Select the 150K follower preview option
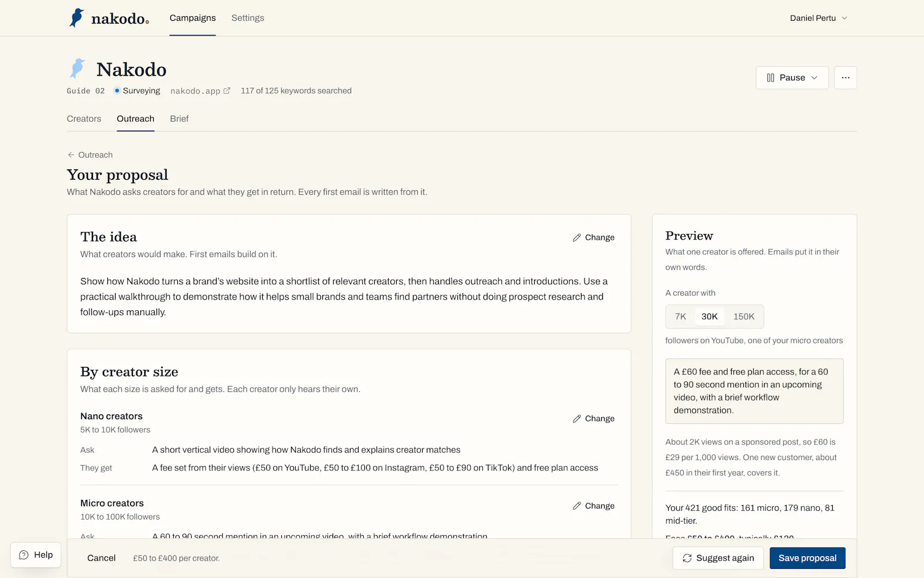This screenshot has width=924, height=578. click(744, 317)
